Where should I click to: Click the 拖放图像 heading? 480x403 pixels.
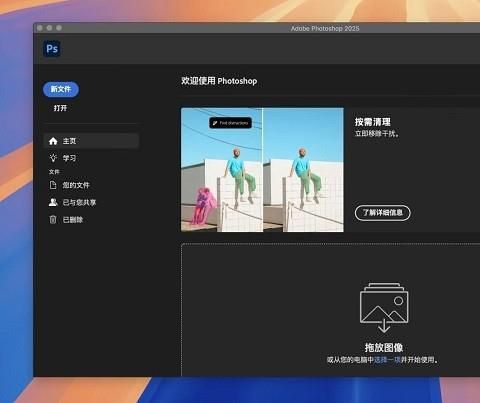tap(384, 348)
